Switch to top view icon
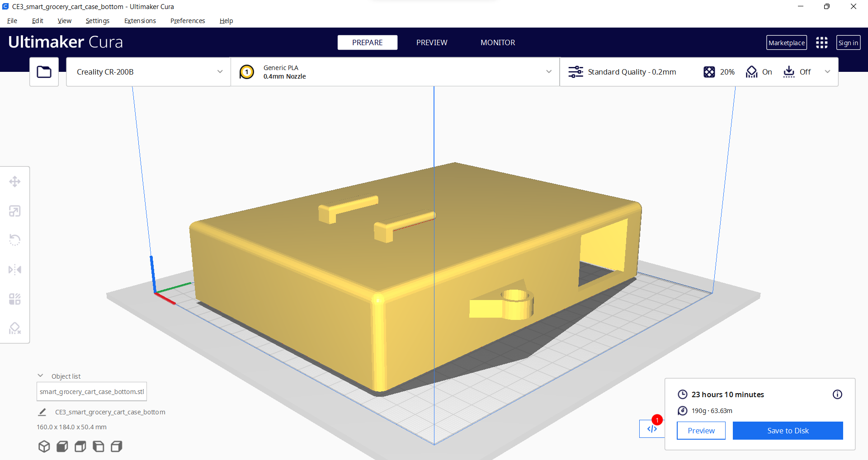868x460 pixels. click(80, 446)
